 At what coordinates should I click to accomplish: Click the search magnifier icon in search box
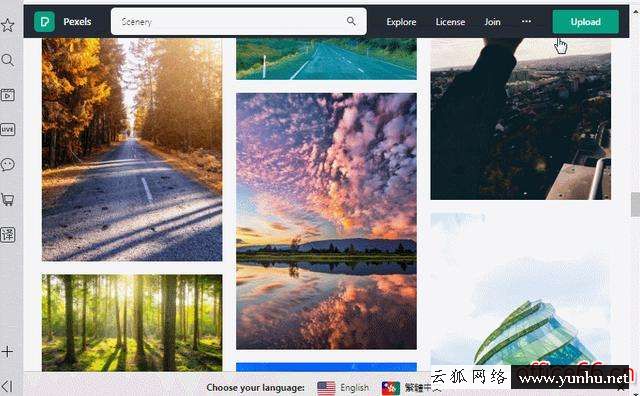(x=351, y=21)
